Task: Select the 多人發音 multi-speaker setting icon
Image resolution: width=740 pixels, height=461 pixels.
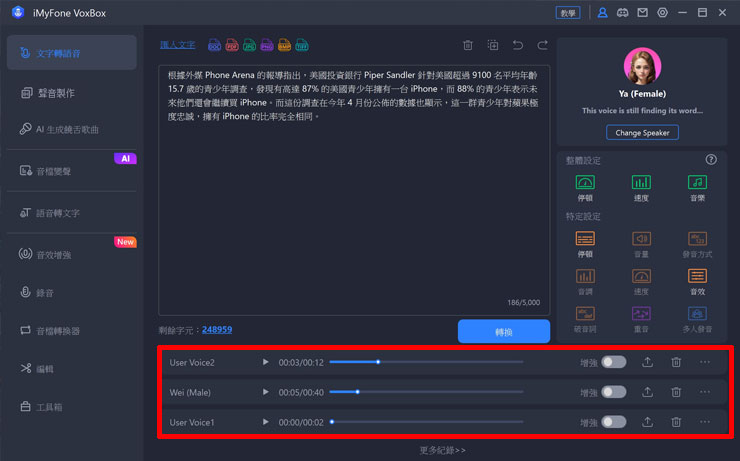Action: [x=697, y=319]
